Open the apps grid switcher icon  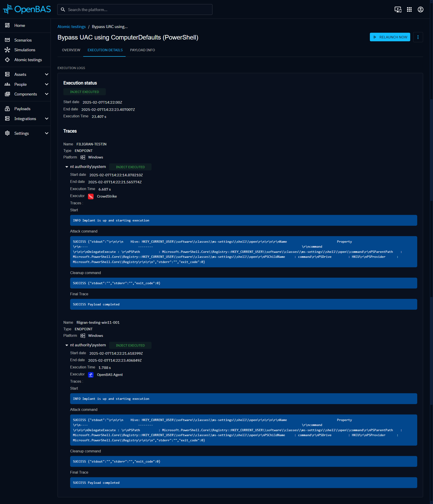[409, 9]
